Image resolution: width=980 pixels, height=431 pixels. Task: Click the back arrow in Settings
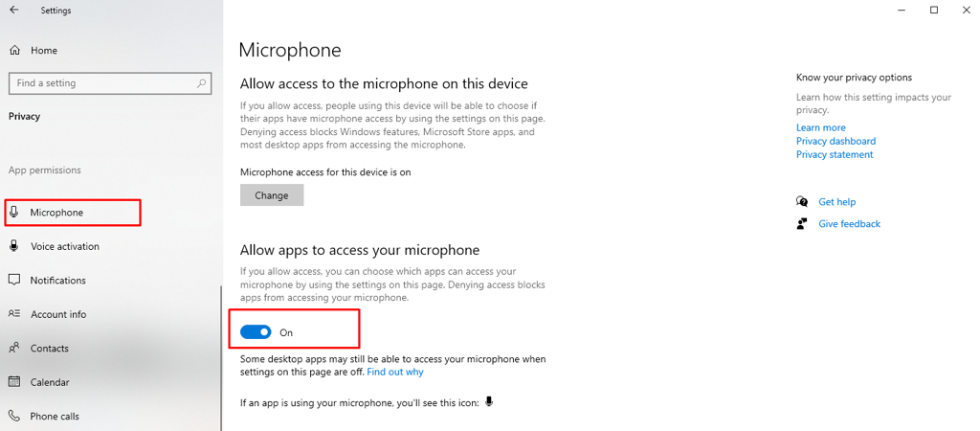(14, 10)
